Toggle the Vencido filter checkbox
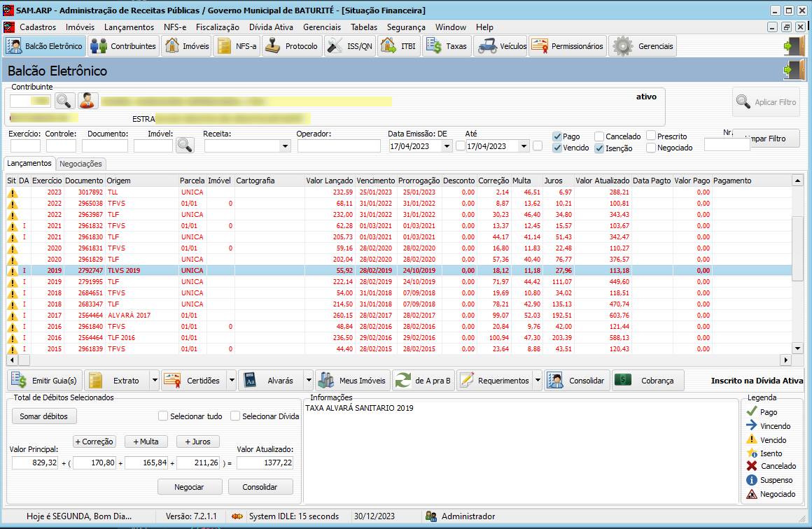 pos(557,148)
